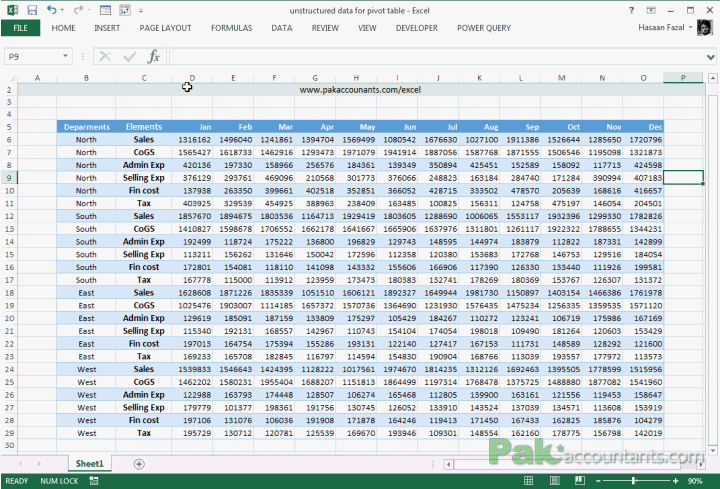Click the vertical scrollbar up arrow
Image resolution: width=720 pixels, height=489 pixels.
(713, 78)
